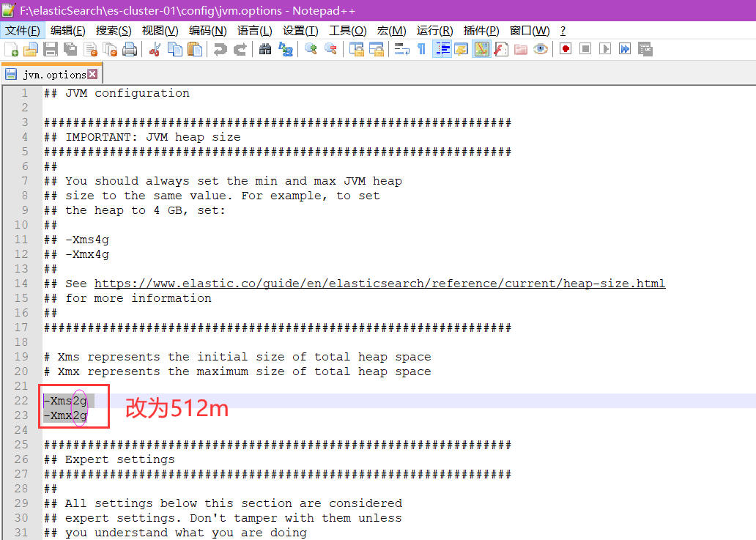Open the 编码(N) menu

[x=208, y=31]
